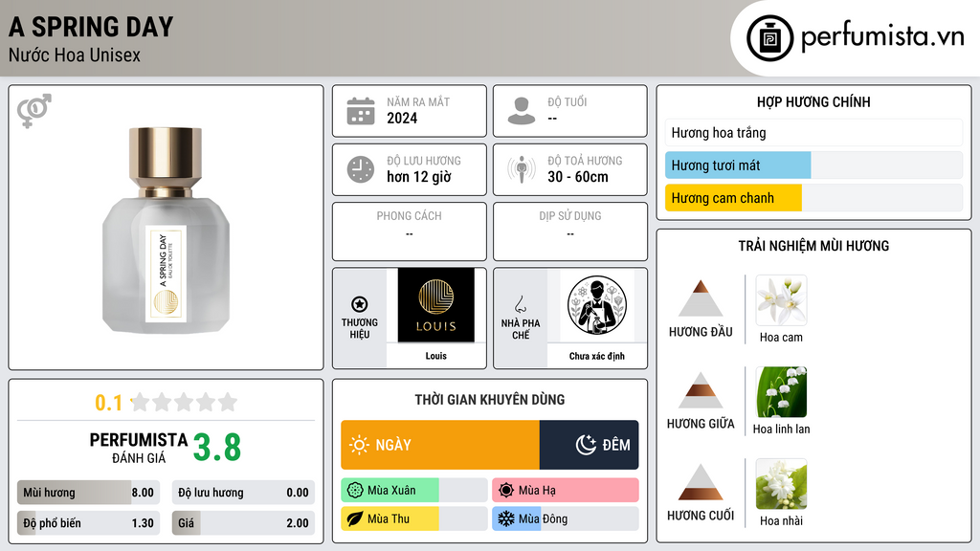Viewport: 980px width, 551px height.
Task: Click the middle note pyramid icon
Action: 701,390
